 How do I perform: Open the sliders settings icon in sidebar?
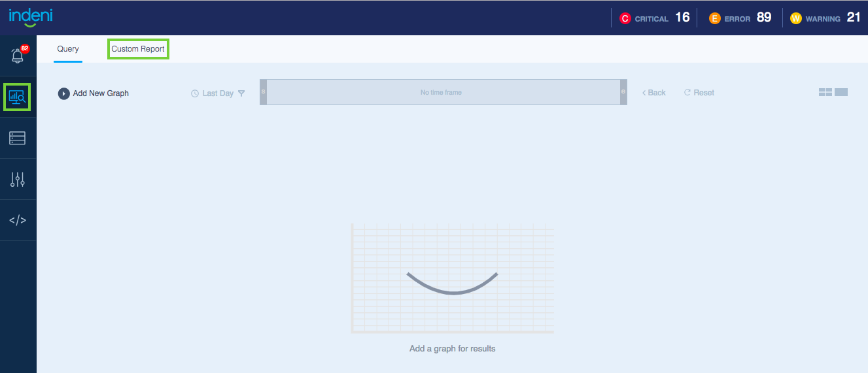point(18,179)
